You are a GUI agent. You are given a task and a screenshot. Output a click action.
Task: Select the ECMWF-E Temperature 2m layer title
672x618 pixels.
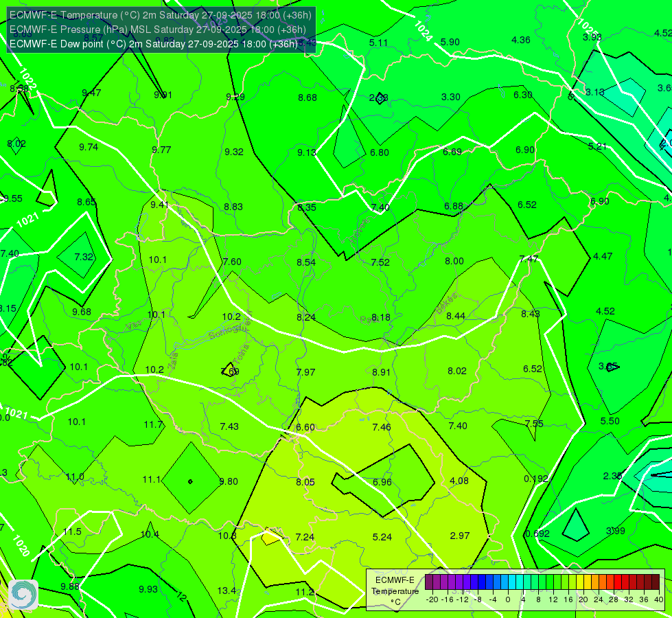click(161, 15)
